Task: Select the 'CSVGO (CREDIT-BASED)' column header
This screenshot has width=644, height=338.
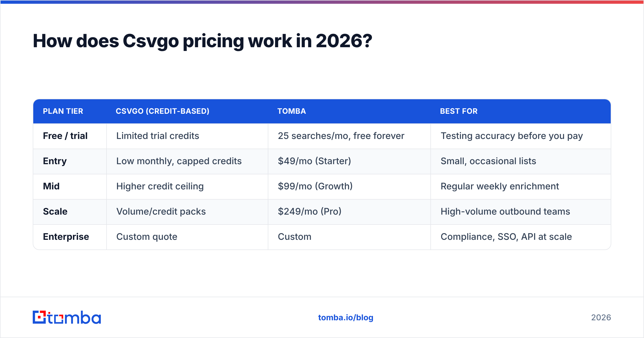Action: point(163,111)
